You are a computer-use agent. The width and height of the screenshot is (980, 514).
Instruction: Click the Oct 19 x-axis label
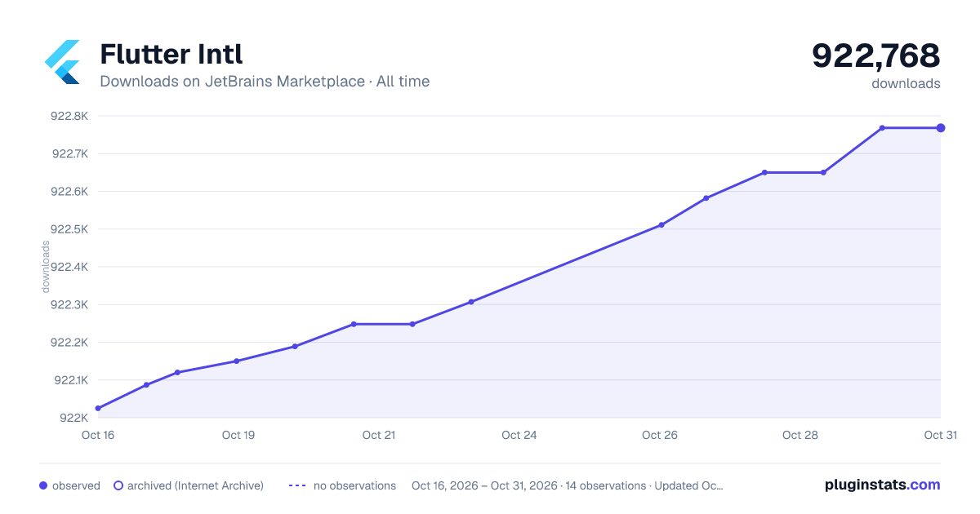coord(238,435)
